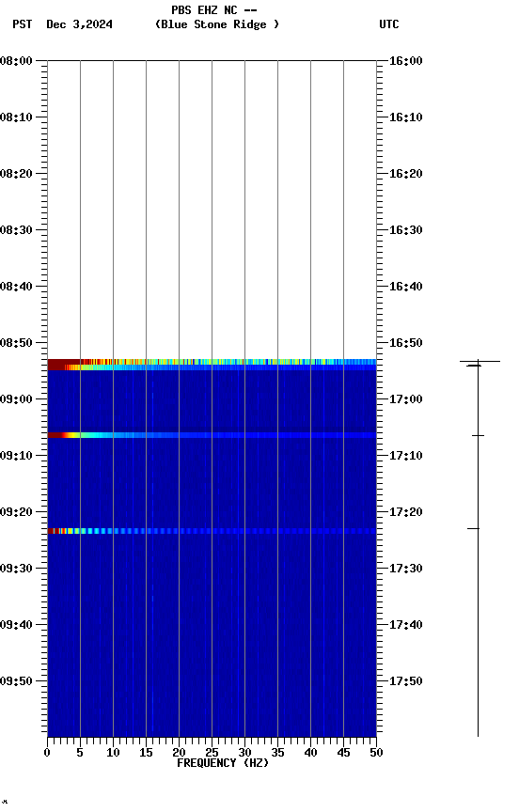Click the 40 Hz frequency tick label

tap(310, 753)
